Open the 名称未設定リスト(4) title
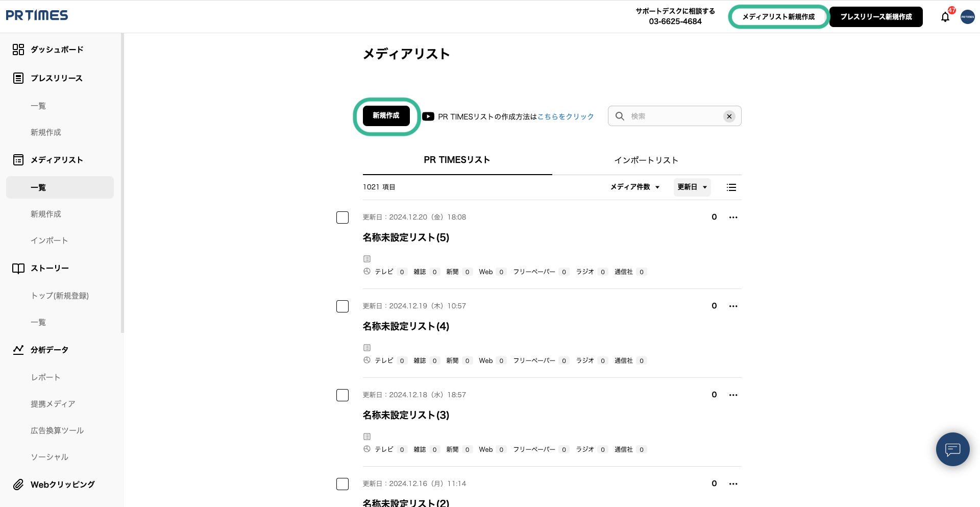The height and width of the screenshot is (507, 980). click(x=406, y=326)
